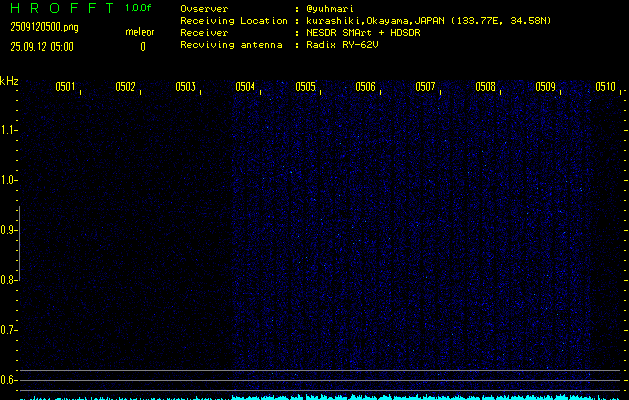Select the version label 1.0.0f
Screen dimensions: 629x400
(138, 8)
